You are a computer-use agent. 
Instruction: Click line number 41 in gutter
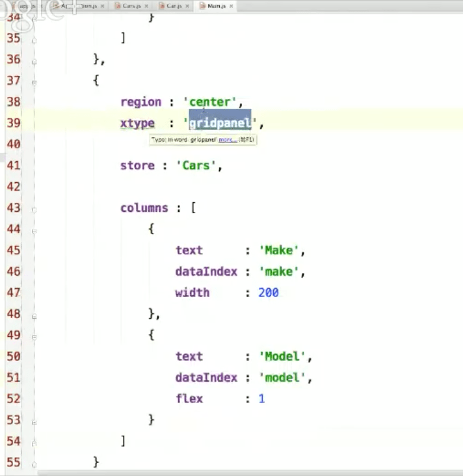(x=14, y=165)
